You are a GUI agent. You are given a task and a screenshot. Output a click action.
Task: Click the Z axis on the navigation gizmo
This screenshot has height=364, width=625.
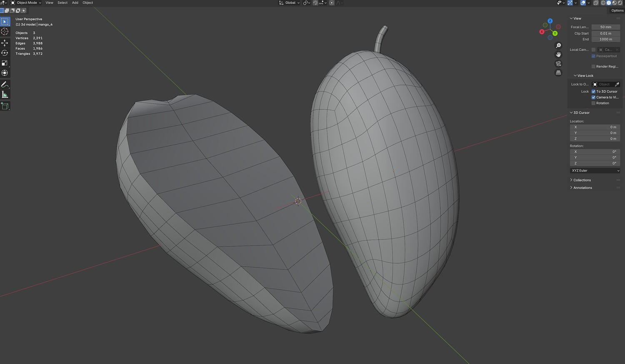coord(550,21)
